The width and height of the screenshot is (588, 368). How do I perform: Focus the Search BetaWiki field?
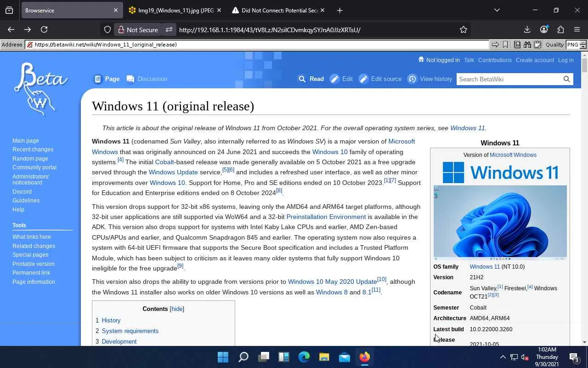509,79
